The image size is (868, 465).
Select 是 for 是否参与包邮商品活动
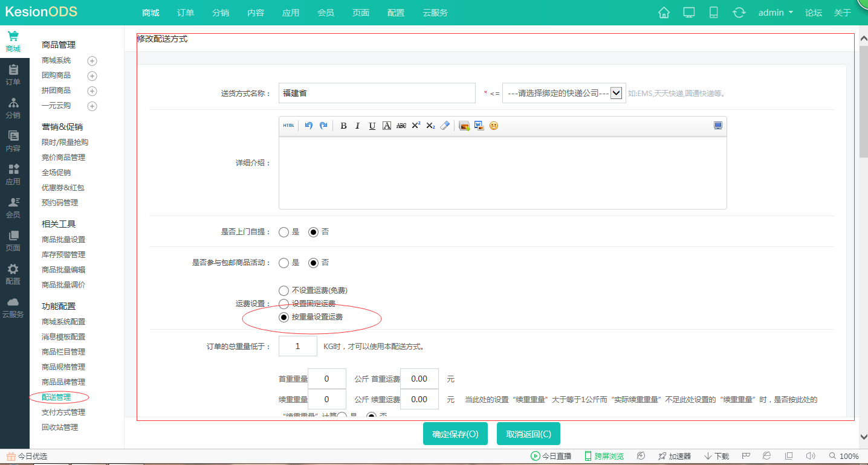coord(283,263)
